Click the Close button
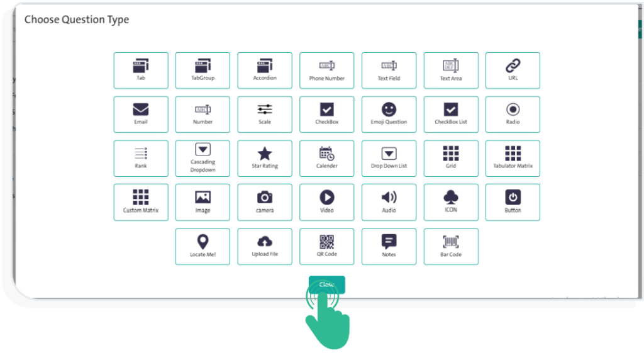 pos(326,284)
